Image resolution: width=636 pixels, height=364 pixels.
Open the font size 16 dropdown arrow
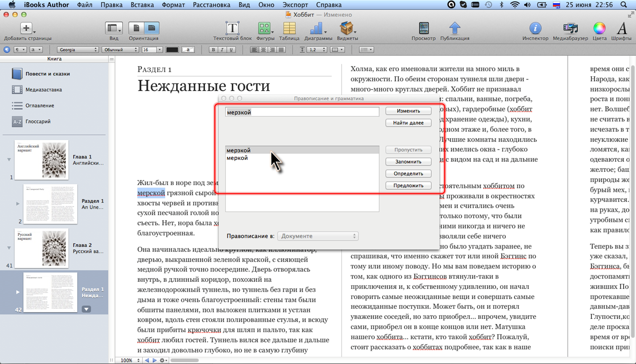pos(160,50)
